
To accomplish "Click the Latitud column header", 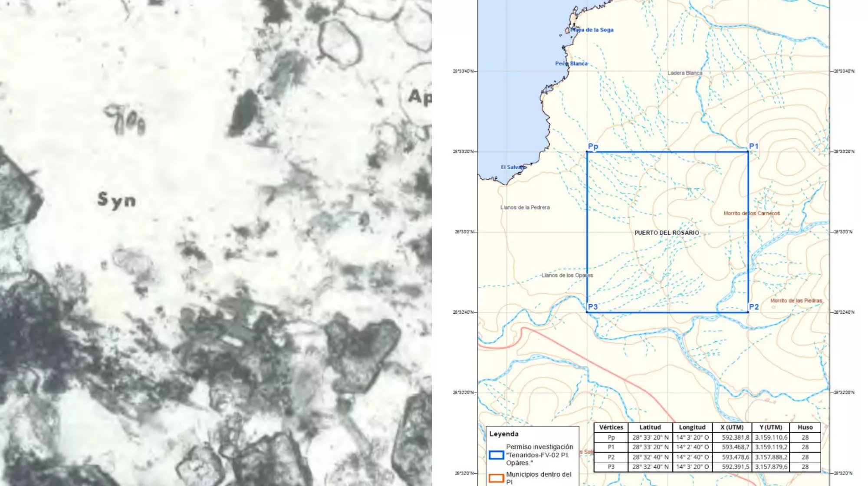I will 650,427.
